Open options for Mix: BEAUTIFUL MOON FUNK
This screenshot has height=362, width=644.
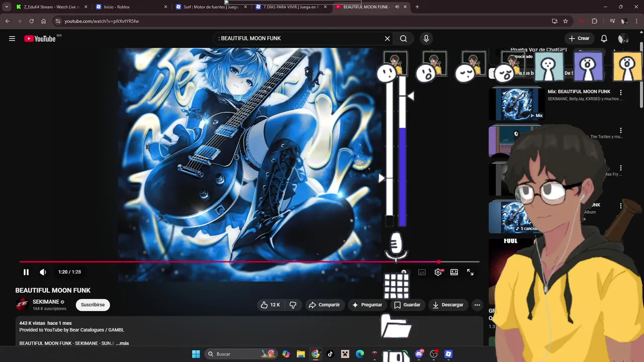coord(621,93)
